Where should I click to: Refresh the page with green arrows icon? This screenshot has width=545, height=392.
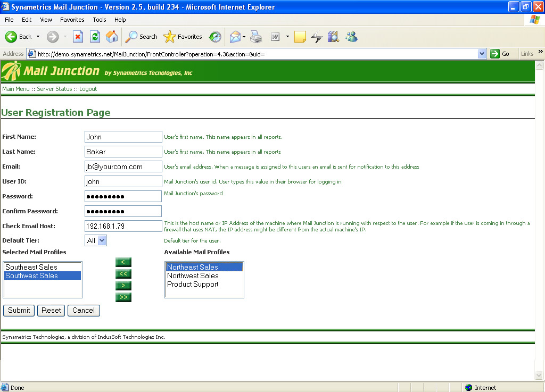point(95,37)
